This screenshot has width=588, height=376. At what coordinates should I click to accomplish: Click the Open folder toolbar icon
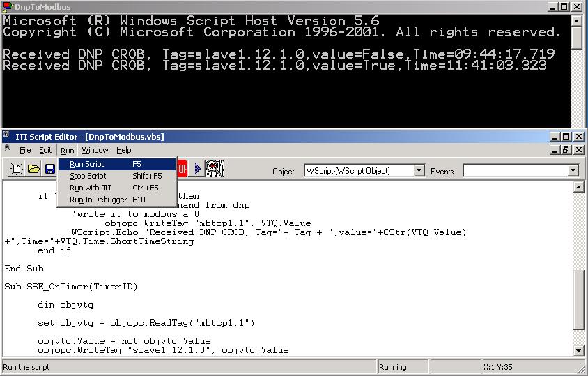point(33,169)
